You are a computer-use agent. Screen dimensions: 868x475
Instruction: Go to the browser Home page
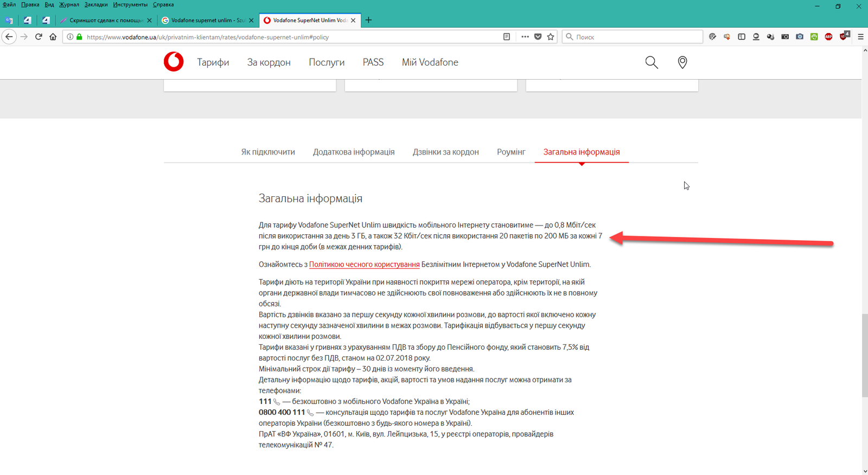coord(53,37)
